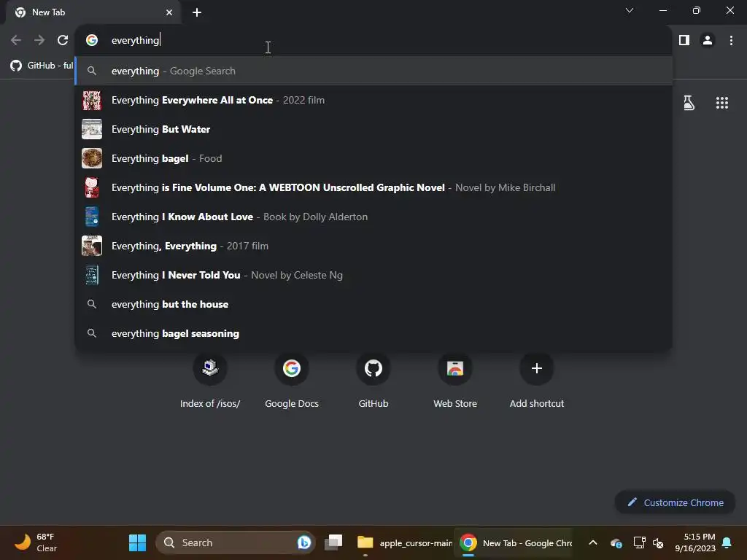Select Everything I Never Told You suggestion
The image size is (747, 560).
(x=374, y=275)
